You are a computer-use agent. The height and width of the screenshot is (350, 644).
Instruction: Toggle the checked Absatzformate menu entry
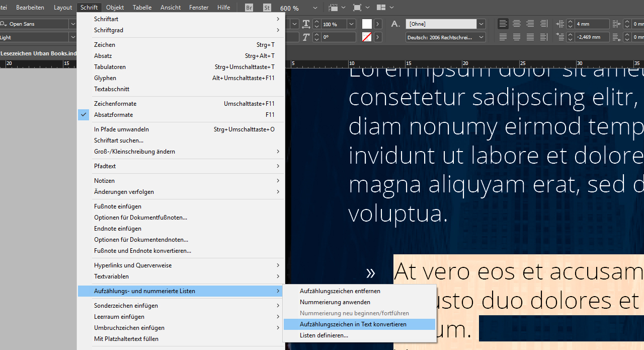click(181, 115)
